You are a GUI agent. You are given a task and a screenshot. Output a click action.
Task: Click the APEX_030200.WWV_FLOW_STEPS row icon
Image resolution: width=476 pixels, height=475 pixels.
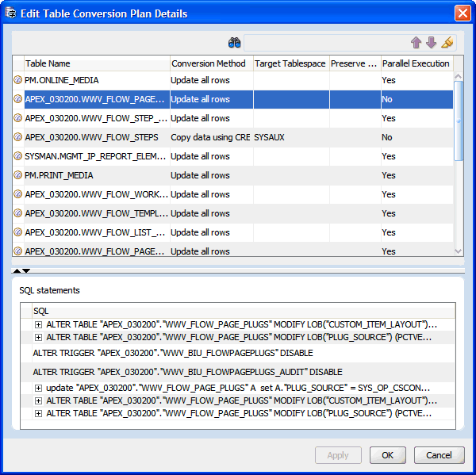pos(18,137)
